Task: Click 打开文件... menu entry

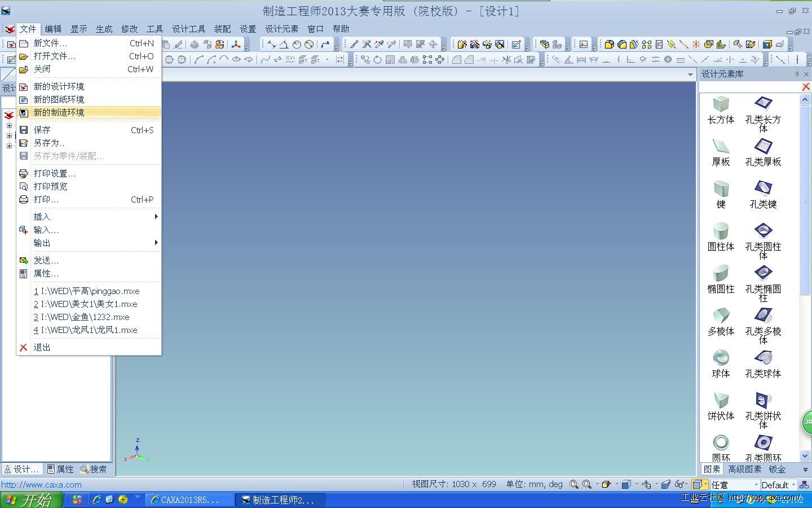Action: tap(89, 56)
